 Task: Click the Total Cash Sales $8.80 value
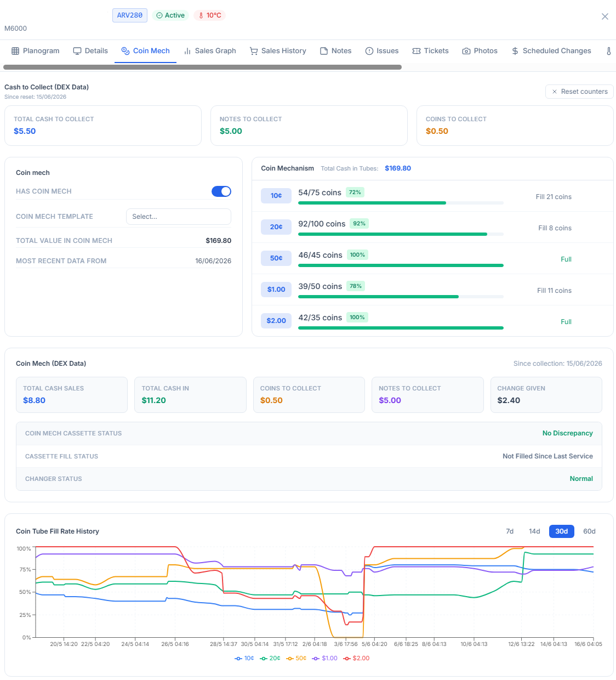(34, 400)
